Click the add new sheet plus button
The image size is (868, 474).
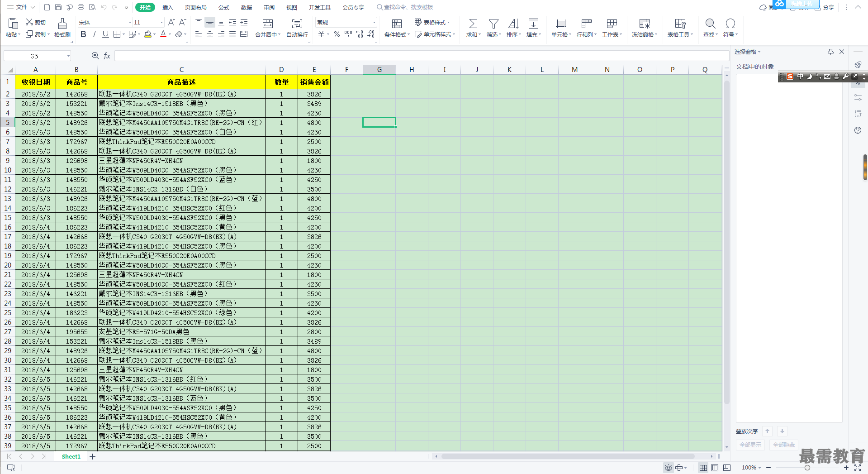click(x=92, y=456)
